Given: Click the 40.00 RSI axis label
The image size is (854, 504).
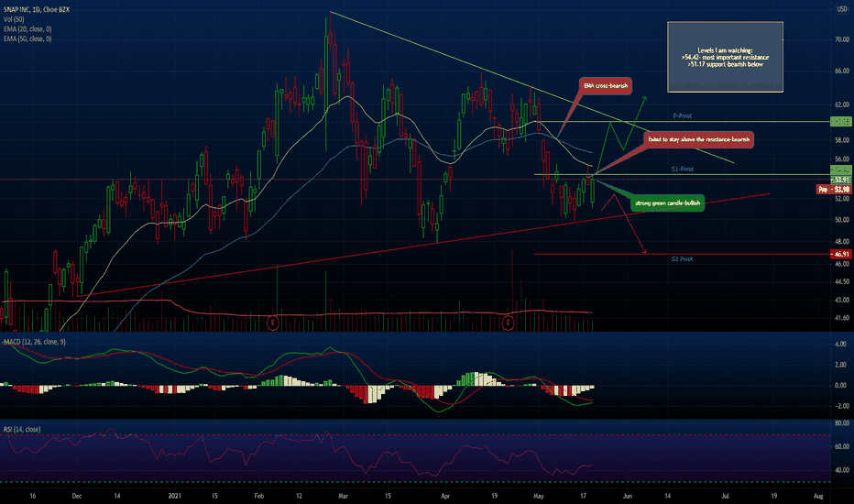Looking at the screenshot, I should coord(841,470).
